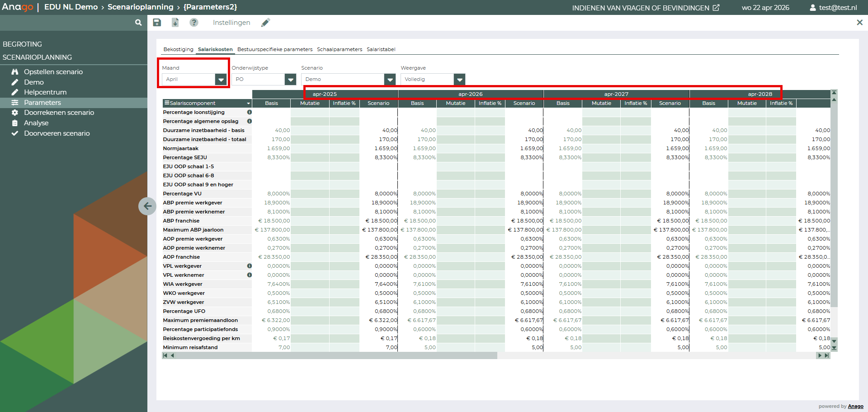Viewport: 868px width, 412px height.
Task: Open Doorrekenen scenario in sidebar
Action: click(59, 113)
